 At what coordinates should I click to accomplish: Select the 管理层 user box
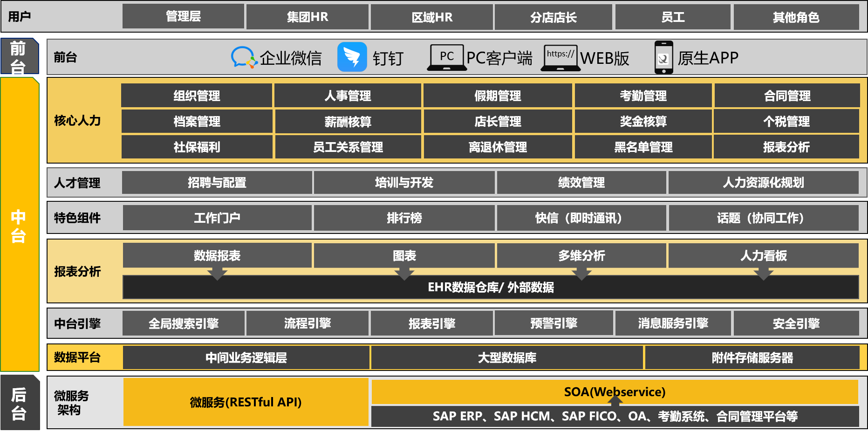[x=183, y=16]
